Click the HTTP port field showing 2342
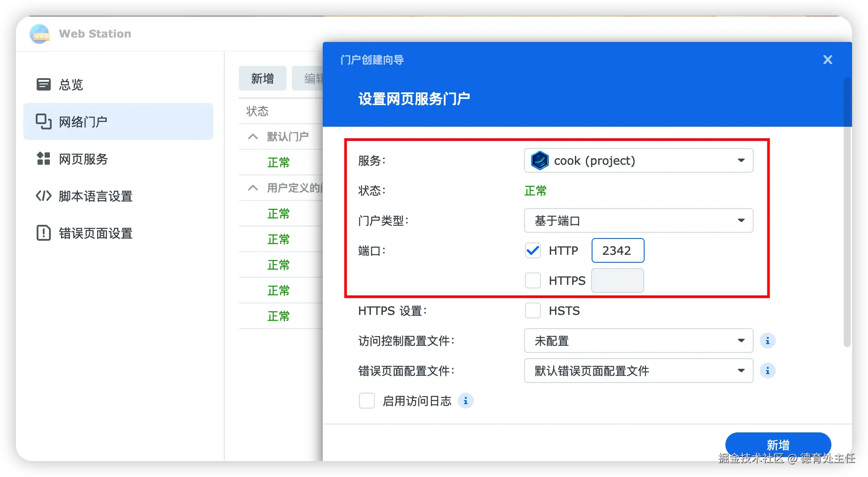 617,250
